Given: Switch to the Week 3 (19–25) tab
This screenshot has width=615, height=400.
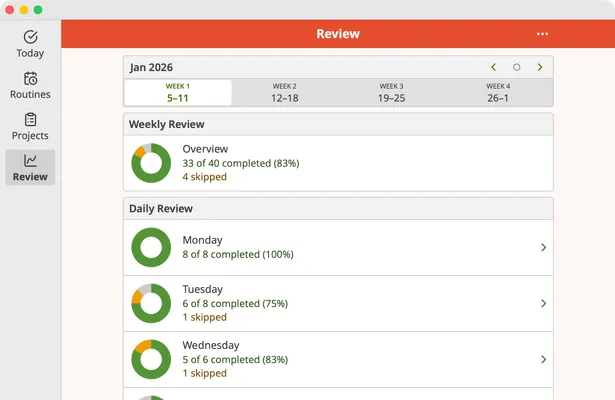Looking at the screenshot, I should [x=391, y=93].
